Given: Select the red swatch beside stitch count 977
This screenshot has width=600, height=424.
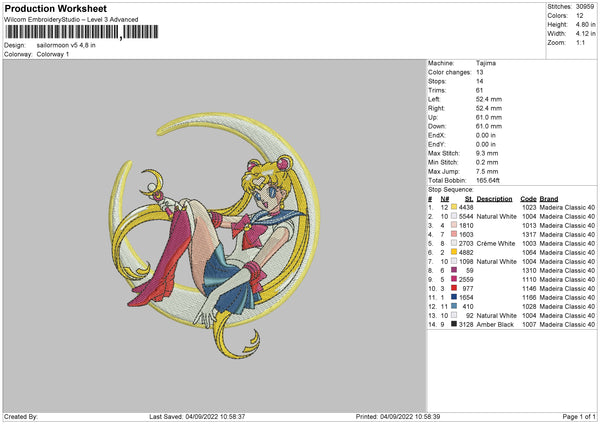Looking at the screenshot, I should [x=454, y=288].
